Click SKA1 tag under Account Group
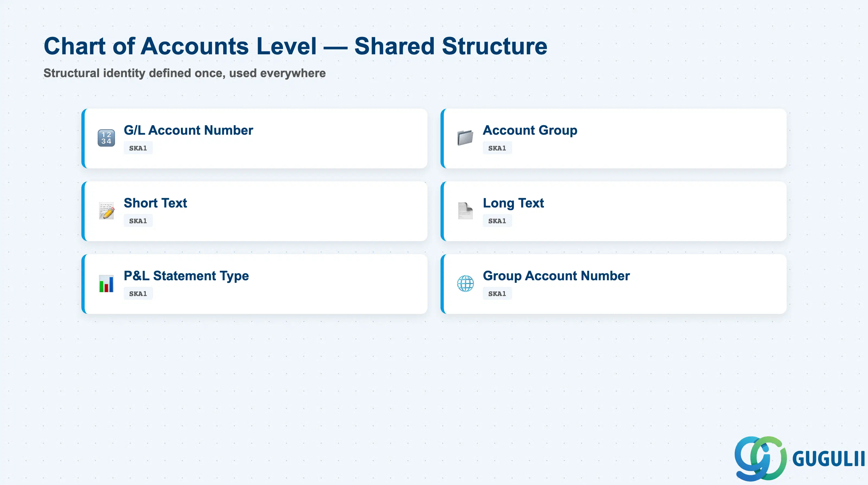Viewport: 868px width, 485px height. pyautogui.click(x=497, y=148)
